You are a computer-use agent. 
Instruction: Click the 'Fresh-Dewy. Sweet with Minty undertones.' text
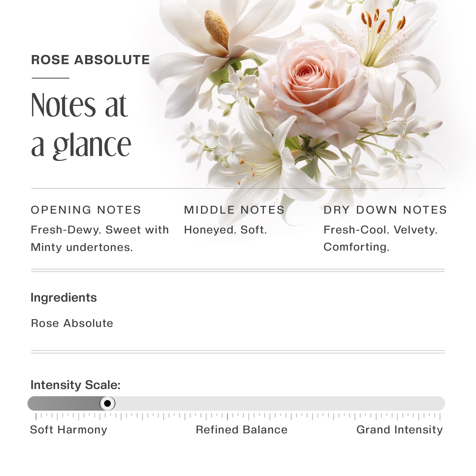pos(100,238)
